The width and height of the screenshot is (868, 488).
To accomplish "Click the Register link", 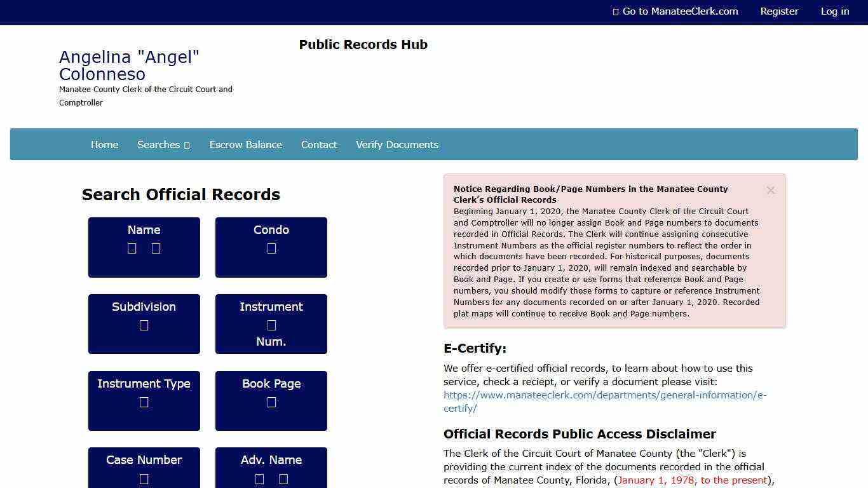I will coord(779,11).
